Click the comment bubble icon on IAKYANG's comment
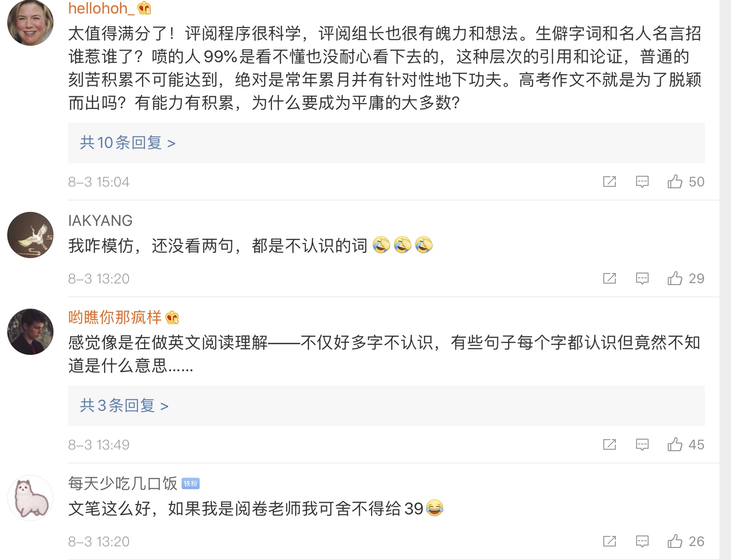 click(x=643, y=278)
